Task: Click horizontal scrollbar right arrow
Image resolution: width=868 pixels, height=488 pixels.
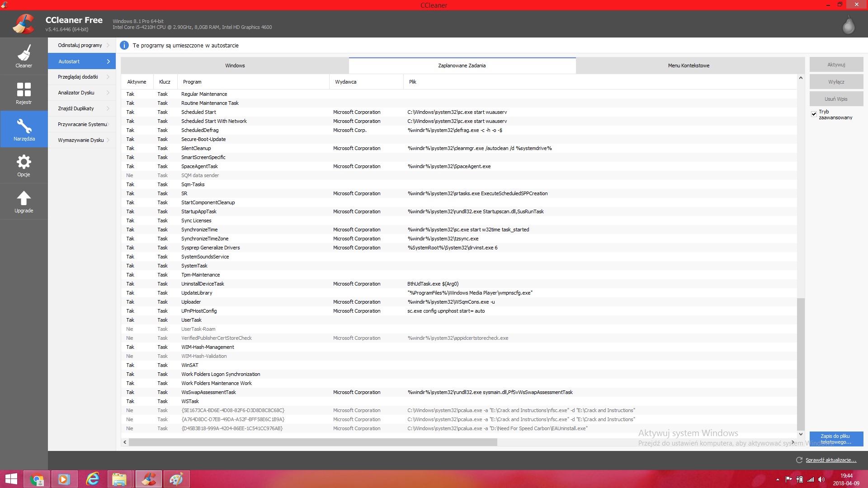Action: click(793, 442)
